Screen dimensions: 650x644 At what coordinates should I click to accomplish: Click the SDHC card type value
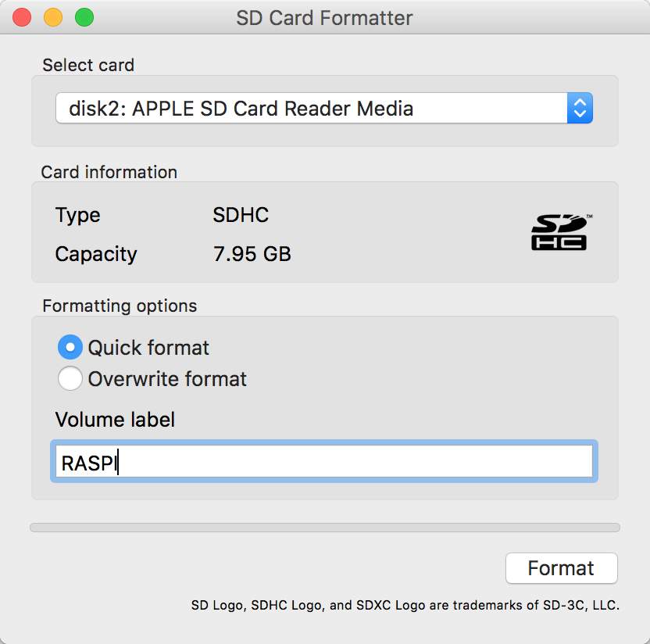[x=241, y=215]
